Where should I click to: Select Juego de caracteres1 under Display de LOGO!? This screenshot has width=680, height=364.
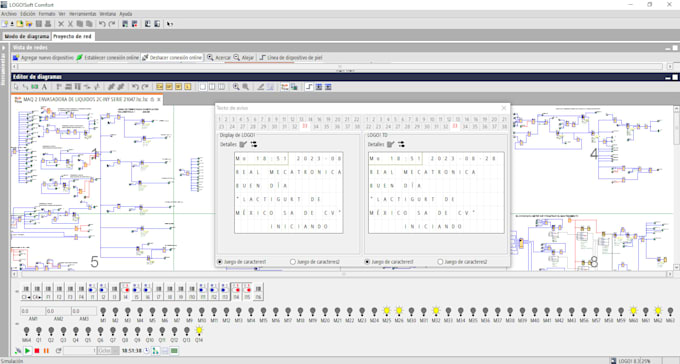pyautogui.click(x=242, y=262)
